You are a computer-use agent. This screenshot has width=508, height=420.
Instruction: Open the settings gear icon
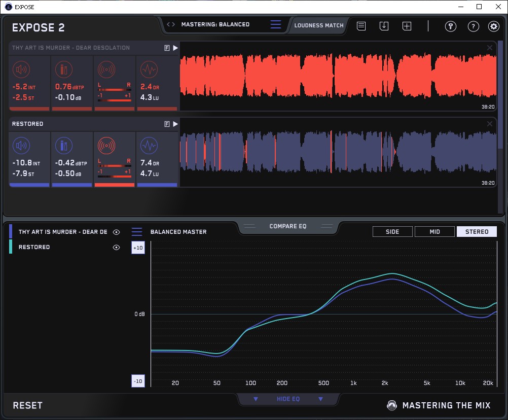pos(493,26)
